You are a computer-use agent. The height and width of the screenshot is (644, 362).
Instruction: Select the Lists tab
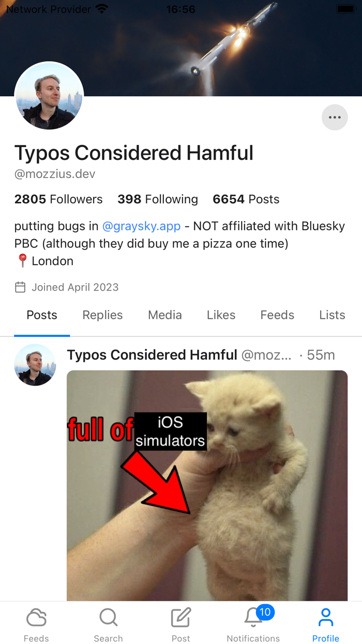tap(332, 315)
